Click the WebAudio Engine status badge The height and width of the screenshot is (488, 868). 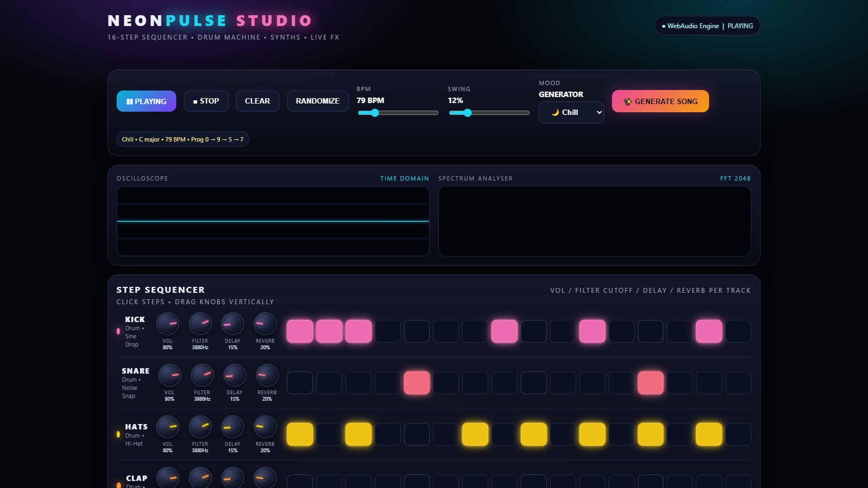[x=707, y=25]
